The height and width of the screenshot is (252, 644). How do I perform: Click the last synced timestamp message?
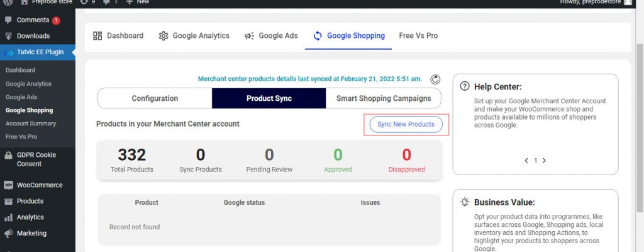coord(310,79)
